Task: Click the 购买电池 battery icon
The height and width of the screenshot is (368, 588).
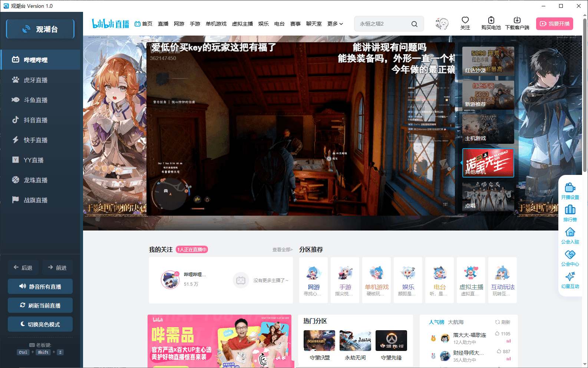Action: click(x=491, y=20)
